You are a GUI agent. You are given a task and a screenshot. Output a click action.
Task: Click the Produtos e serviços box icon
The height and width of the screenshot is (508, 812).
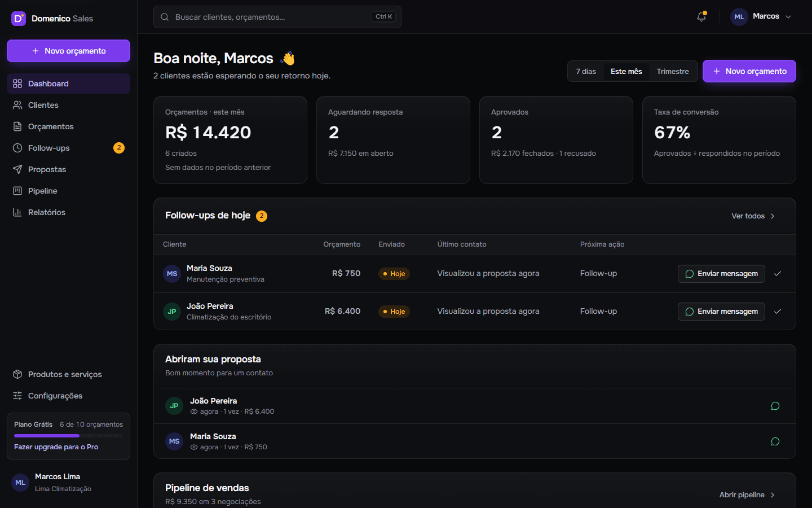pyautogui.click(x=17, y=374)
